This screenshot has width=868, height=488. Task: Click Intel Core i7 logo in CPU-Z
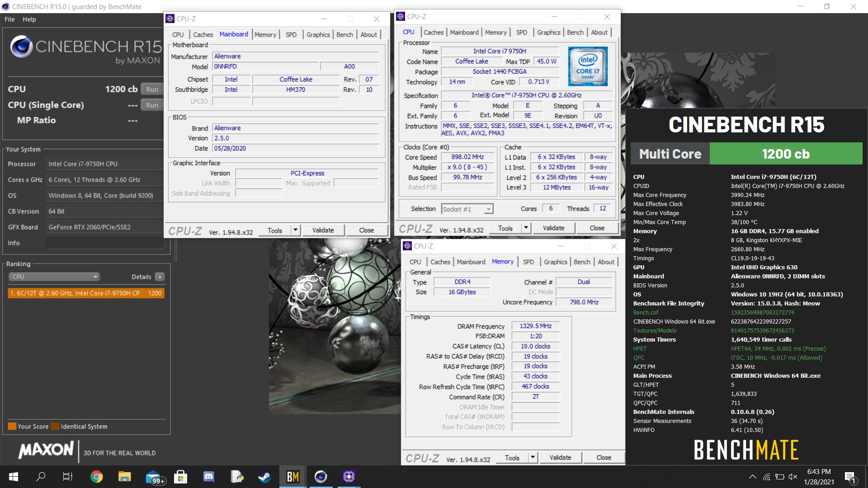coord(587,66)
